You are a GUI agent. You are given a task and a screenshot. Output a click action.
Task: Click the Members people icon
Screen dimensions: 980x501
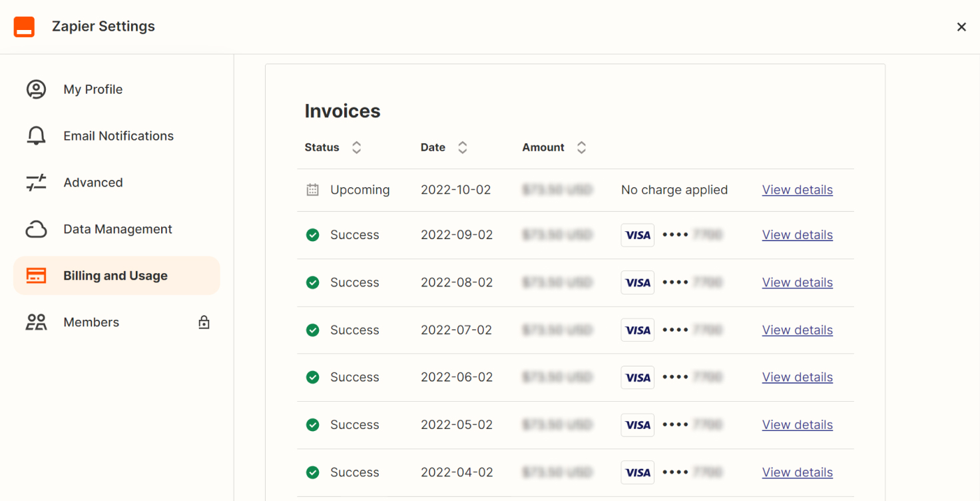coord(36,322)
